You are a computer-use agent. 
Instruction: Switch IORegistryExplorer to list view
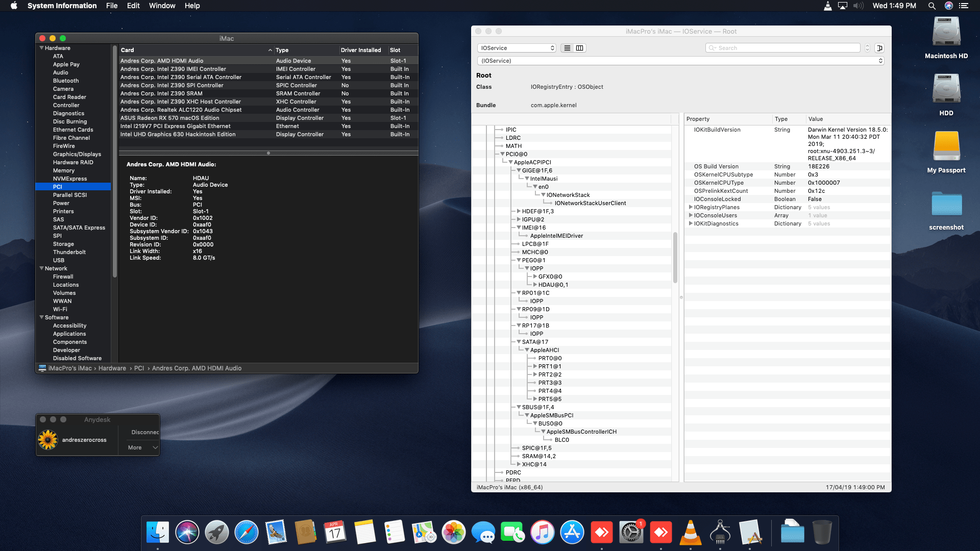(x=567, y=48)
